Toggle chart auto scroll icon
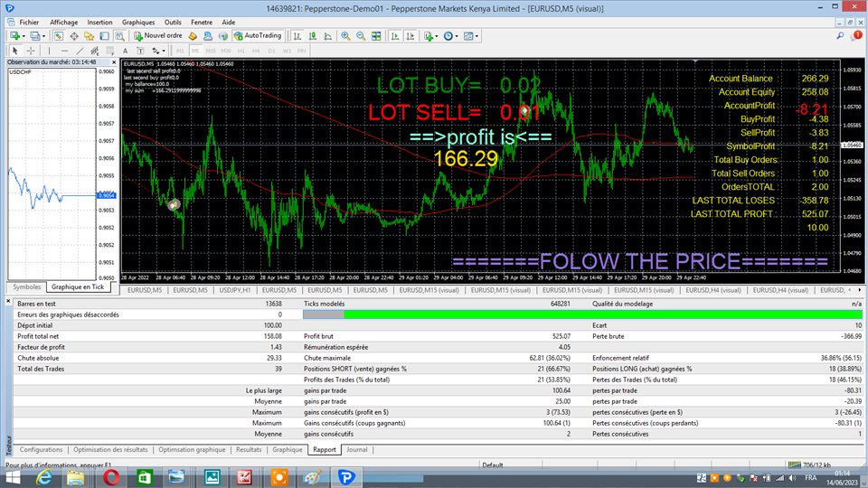The width and height of the screenshot is (868, 488). 395,36
